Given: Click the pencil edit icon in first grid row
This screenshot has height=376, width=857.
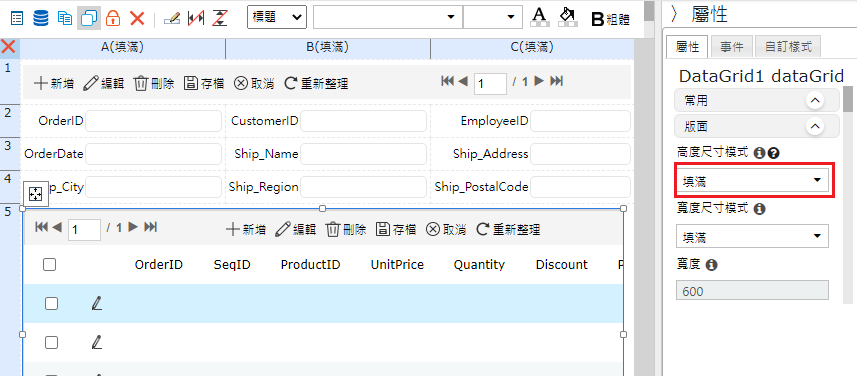Looking at the screenshot, I should (x=97, y=303).
